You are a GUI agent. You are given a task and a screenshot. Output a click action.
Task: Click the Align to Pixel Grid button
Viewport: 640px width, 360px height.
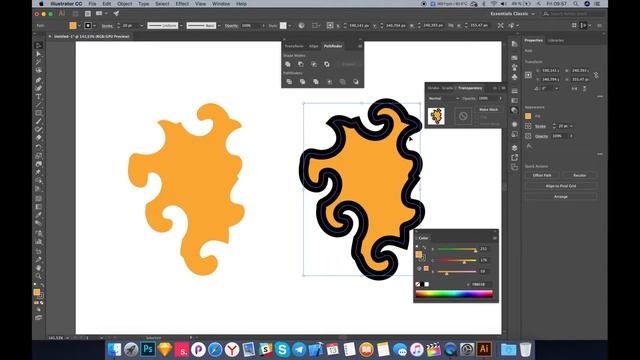[561, 186]
